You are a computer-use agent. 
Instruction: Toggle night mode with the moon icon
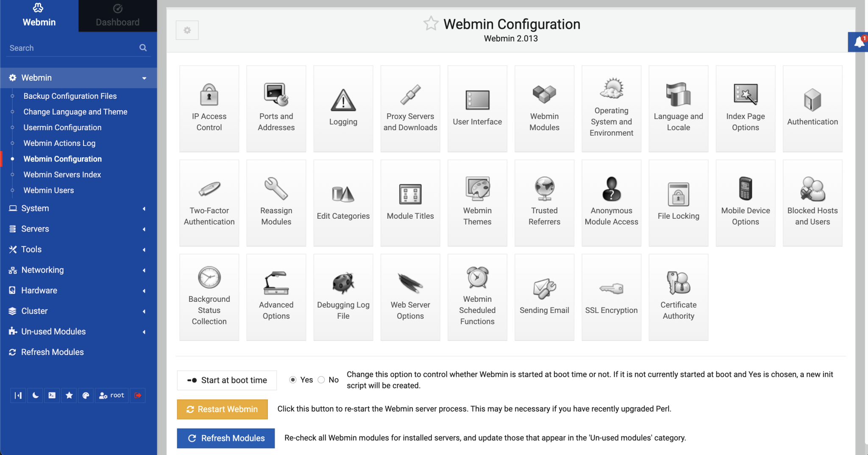35,395
